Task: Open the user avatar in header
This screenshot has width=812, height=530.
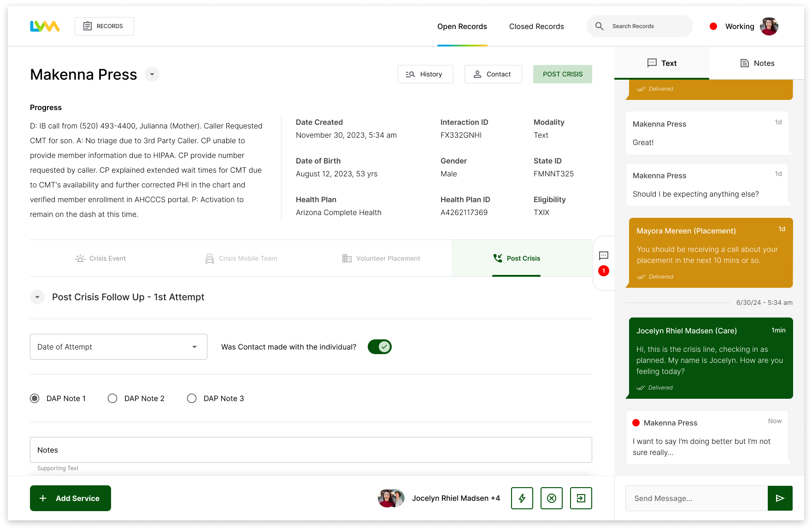Action: tap(769, 26)
